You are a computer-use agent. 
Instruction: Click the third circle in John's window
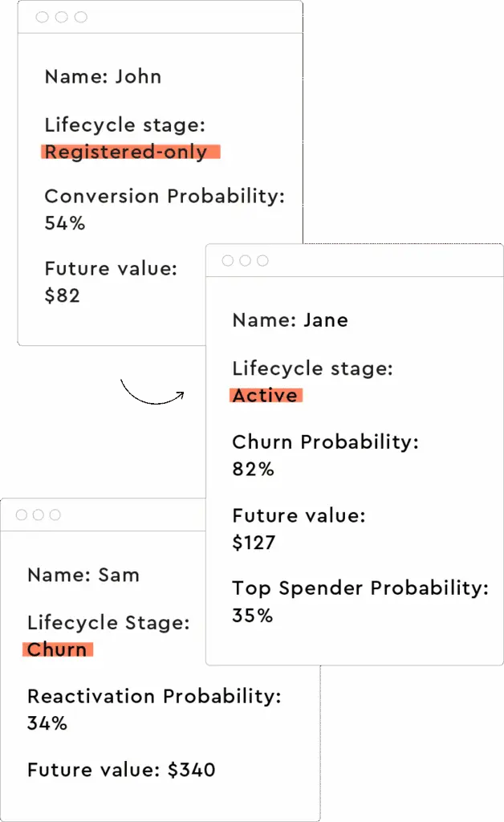(x=80, y=17)
